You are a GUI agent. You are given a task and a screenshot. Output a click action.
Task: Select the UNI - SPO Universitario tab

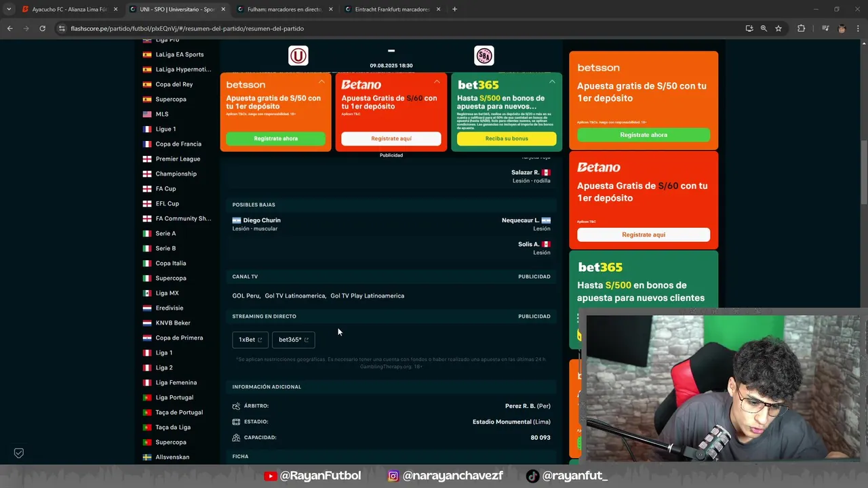176,9
